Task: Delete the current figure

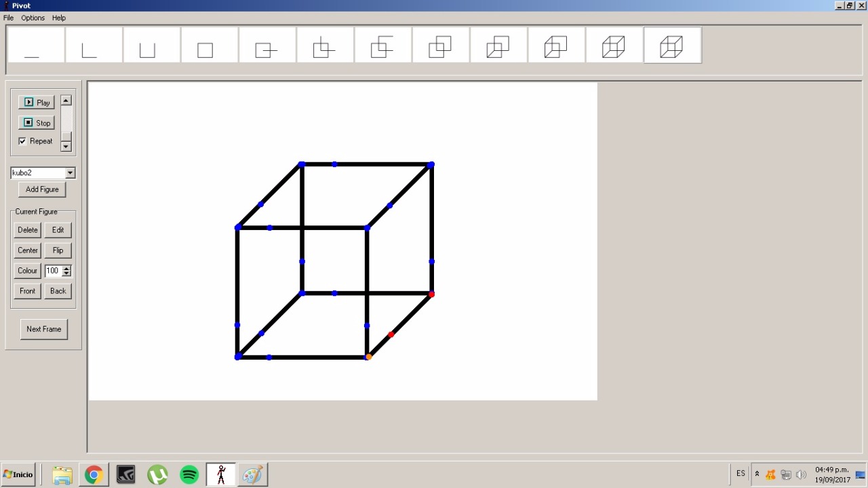Action: point(28,230)
